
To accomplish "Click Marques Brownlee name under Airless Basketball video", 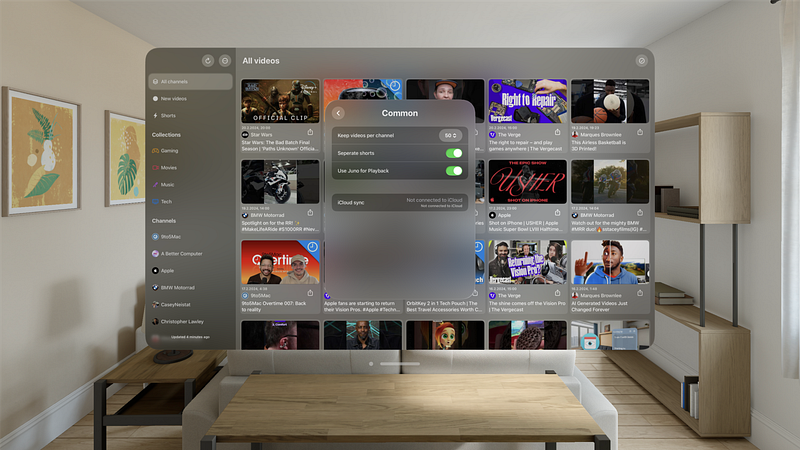I will click(x=601, y=135).
